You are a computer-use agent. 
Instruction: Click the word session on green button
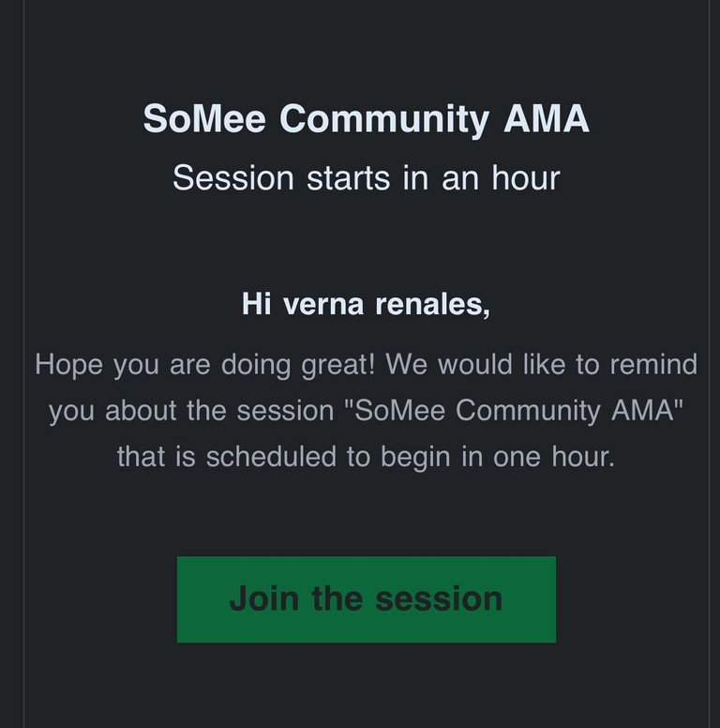pyautogui.click(x=439, y=599)
